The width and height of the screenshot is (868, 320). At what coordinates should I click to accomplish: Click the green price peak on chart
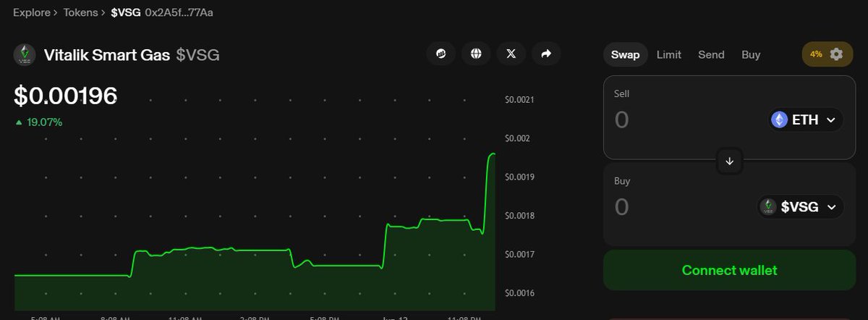tap(493, 153)
